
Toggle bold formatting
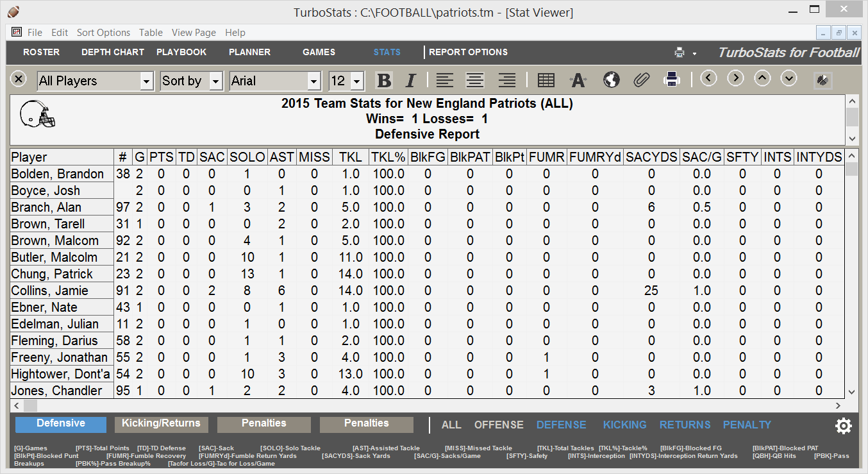tap(384, 80)
